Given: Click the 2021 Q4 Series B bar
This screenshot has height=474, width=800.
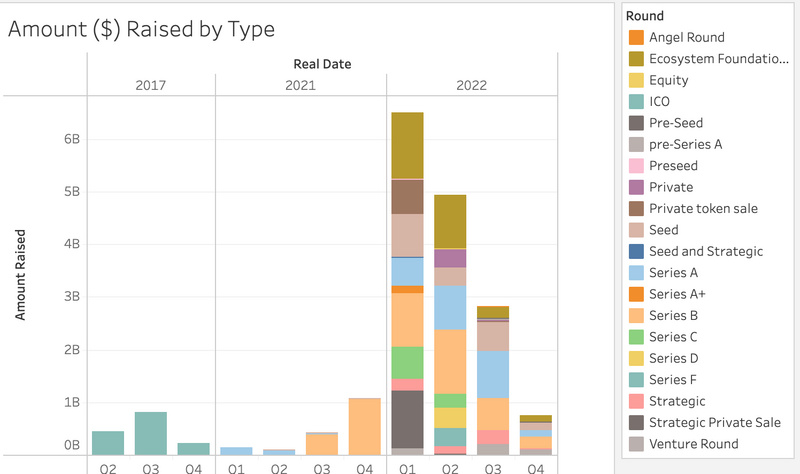Looking at the screenshot, I should point(364,426).
